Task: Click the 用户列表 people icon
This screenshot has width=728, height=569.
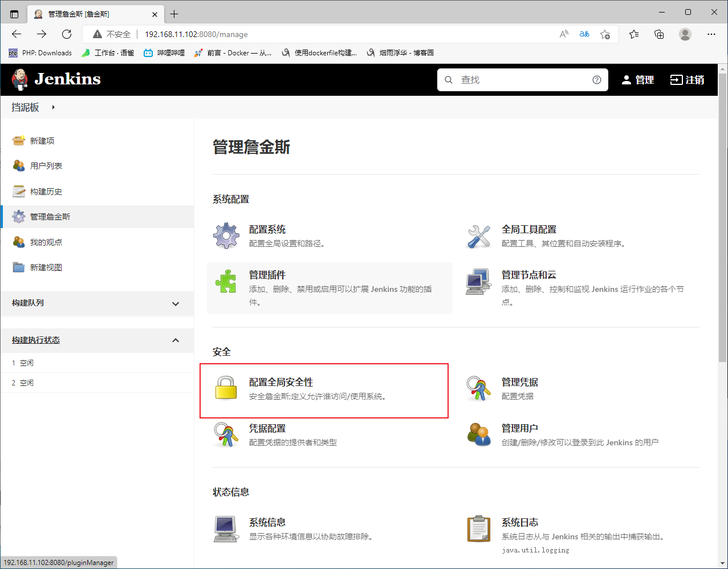Action: (19, 165)
